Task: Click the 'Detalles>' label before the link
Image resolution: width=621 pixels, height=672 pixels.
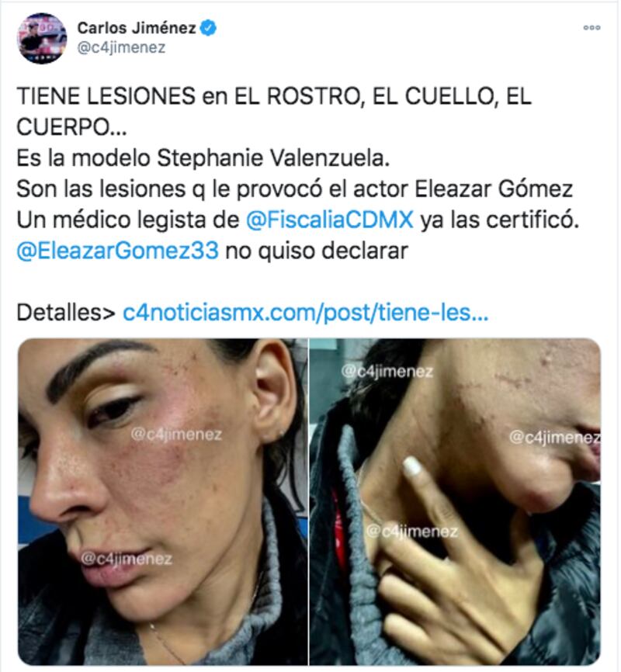Action: click(x=66, y=313)
